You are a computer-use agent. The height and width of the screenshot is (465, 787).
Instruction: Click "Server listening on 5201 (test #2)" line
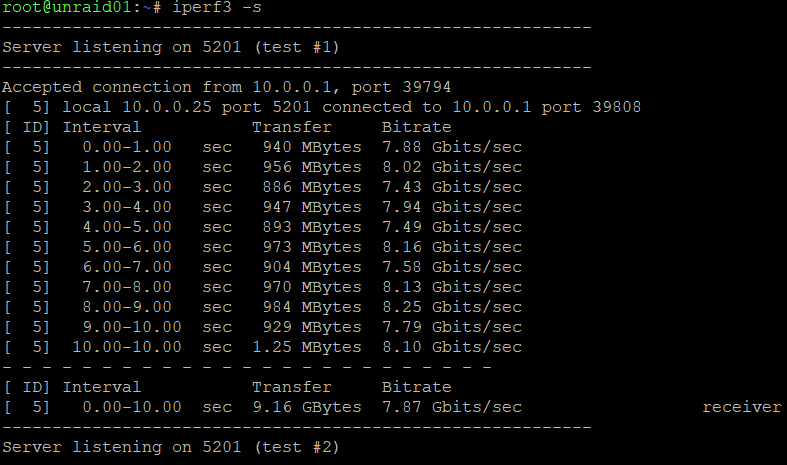pyautogui.click(x=171, y=447)
